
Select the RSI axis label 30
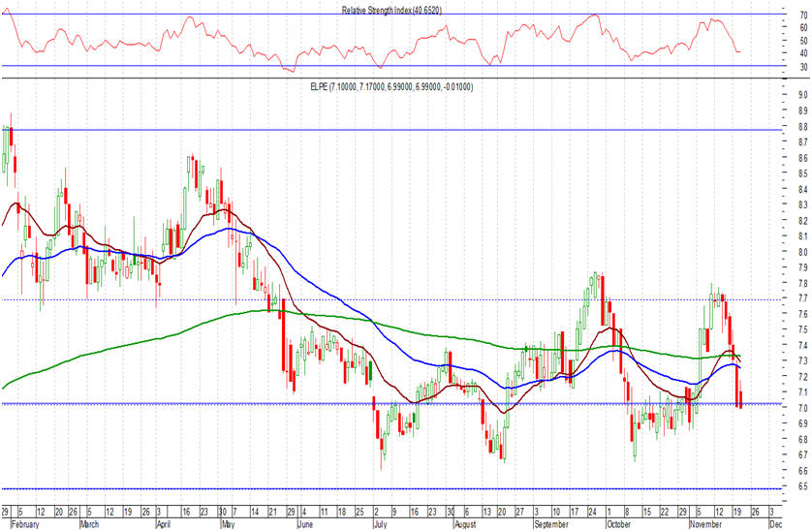[803, 67]
